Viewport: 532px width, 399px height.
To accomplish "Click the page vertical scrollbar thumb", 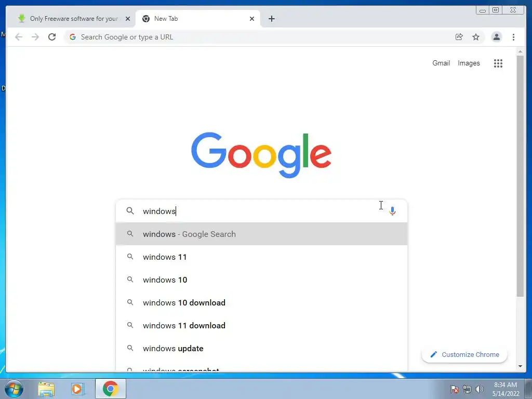I will pyautogui.click(x=520, y=176).
